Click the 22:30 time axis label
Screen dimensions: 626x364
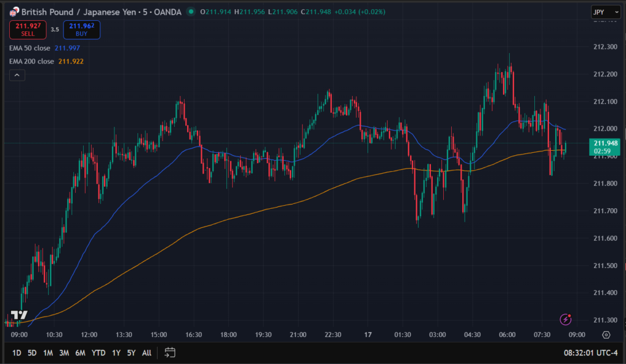tap(333, 335)
